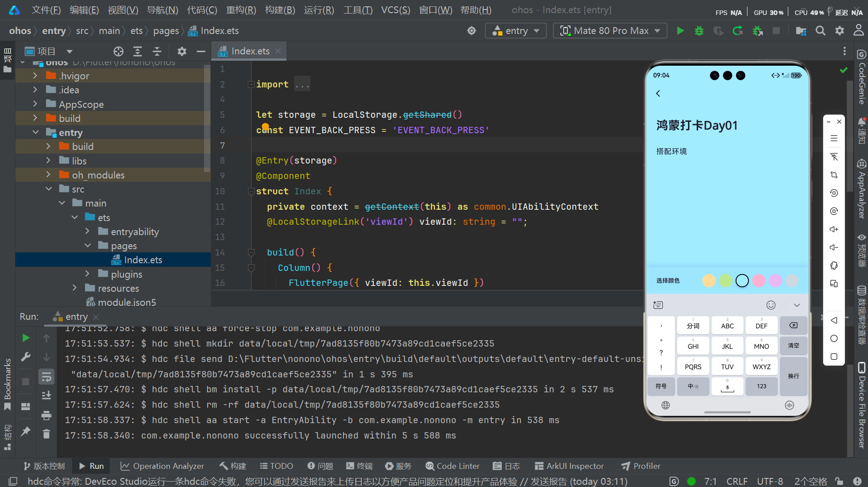Toggle pin tab in Run panel

[26, 431]
